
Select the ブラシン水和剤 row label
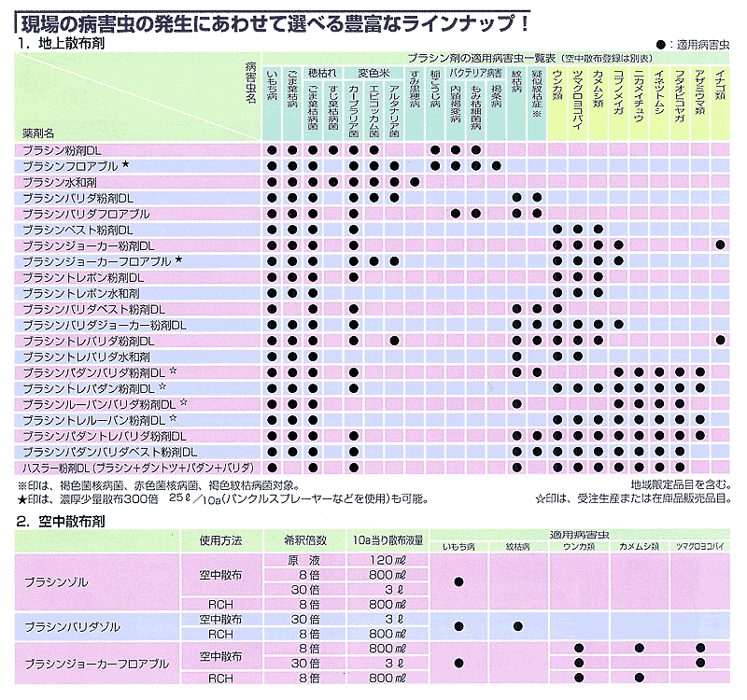[58, 181]
